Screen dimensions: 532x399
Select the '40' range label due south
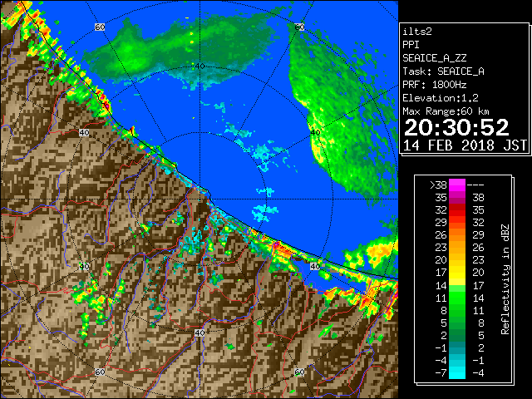(x=199, y=332)
